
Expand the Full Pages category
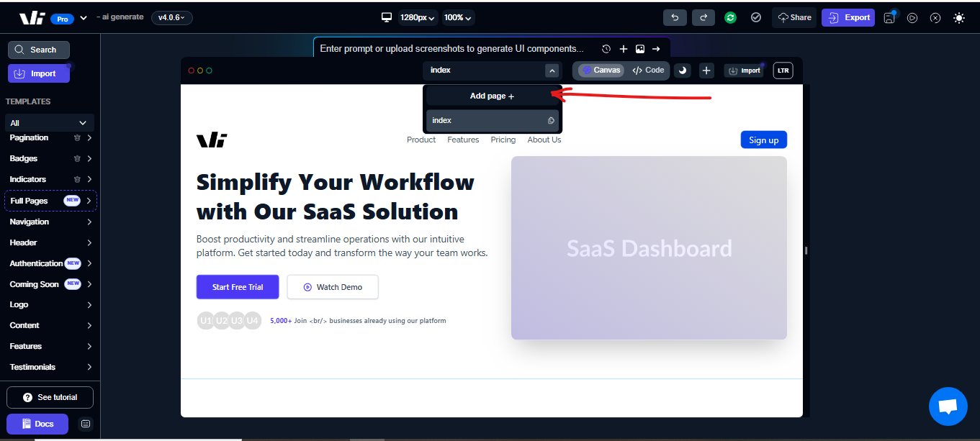point(50,201)
